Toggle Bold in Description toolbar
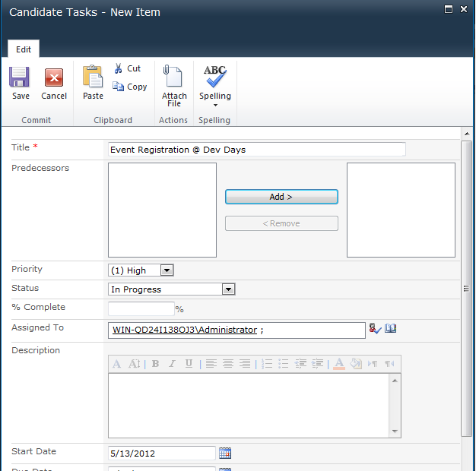Screen dimensions: 476x471 (x=155, y=363)
